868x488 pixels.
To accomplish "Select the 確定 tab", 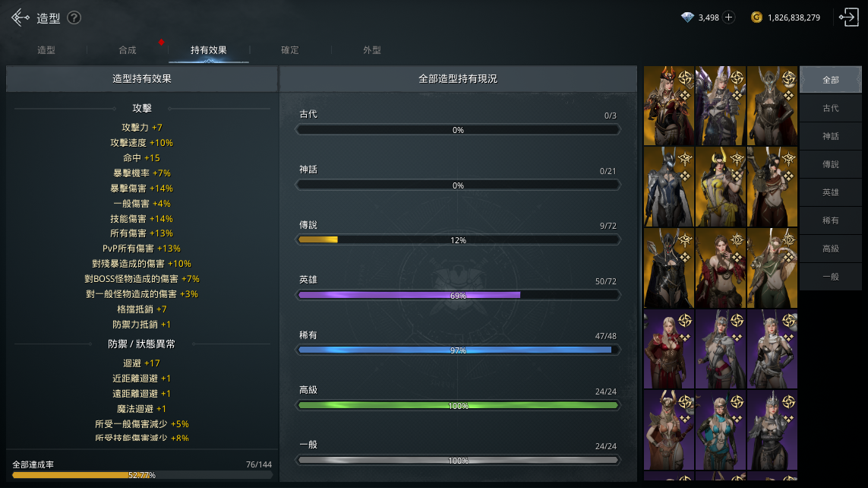I will click(289, 50).
